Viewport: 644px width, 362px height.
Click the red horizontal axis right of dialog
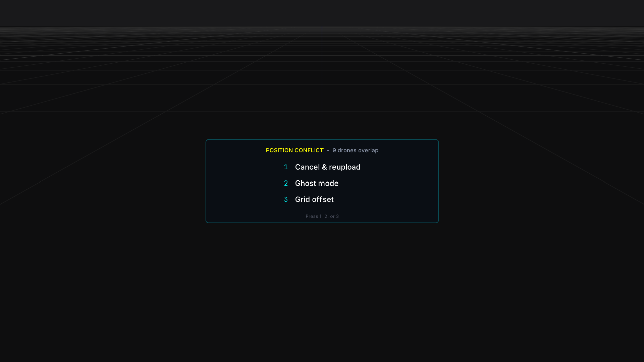(x=537, y=181)
